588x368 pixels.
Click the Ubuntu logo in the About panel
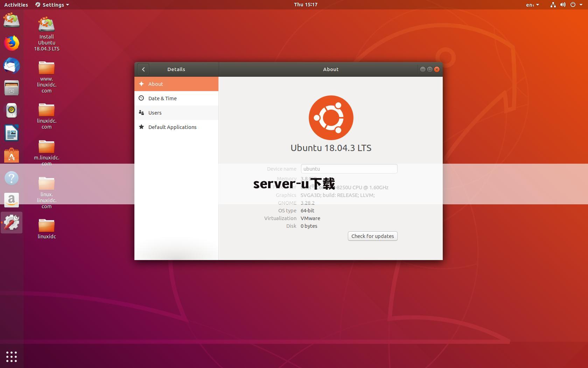pyautogui.click(x=331, y=118)
